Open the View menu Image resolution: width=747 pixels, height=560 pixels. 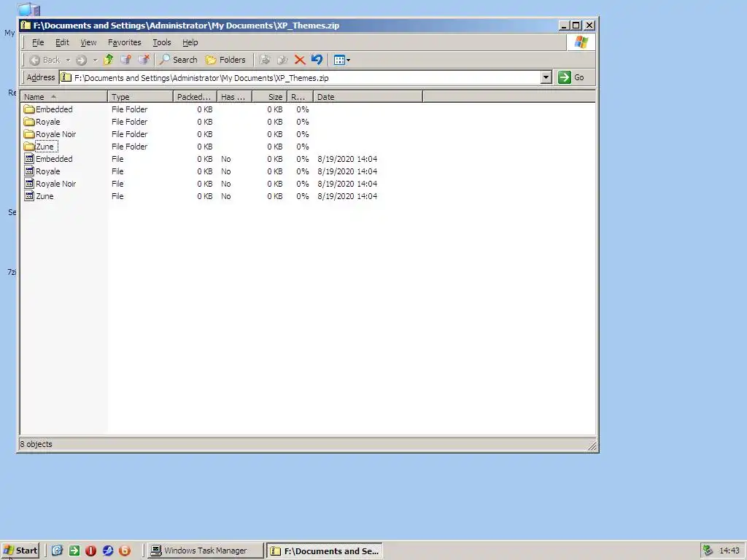coord(88,42)
